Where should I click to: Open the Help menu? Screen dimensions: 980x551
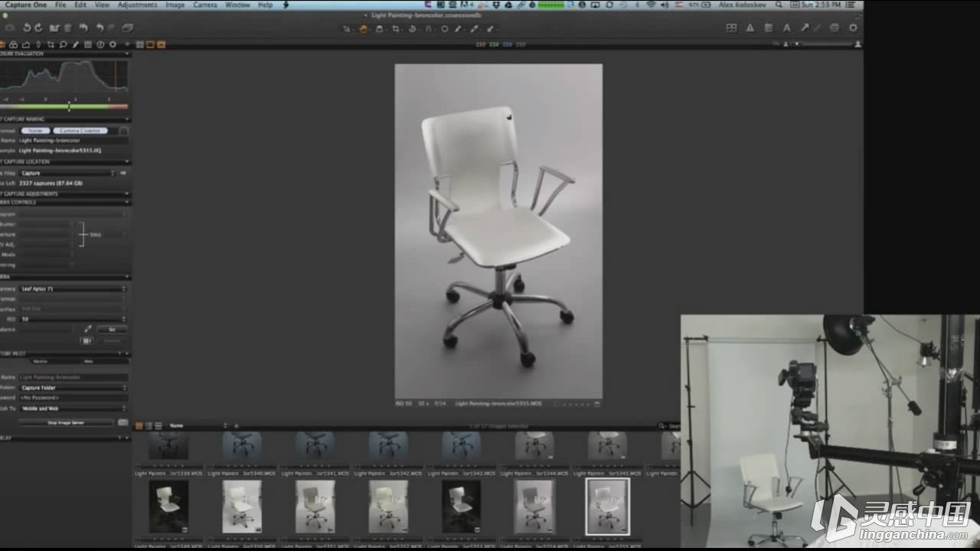coord(265,5)
